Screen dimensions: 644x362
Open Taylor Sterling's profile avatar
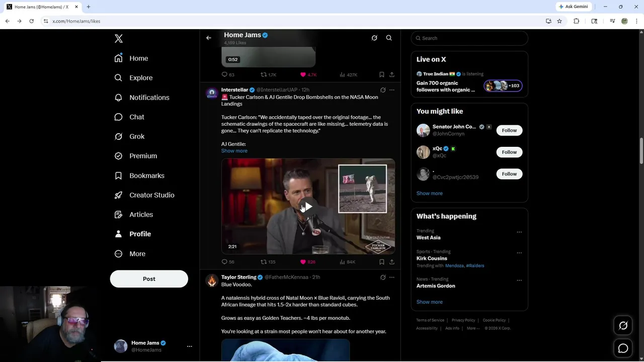[x=212, y=281]
